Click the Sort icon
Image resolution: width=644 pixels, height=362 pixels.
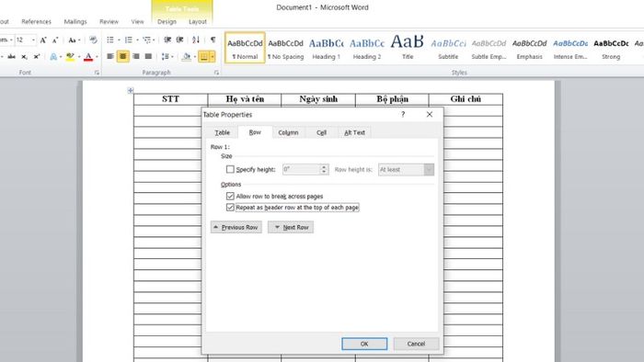(x=196, y=40)
